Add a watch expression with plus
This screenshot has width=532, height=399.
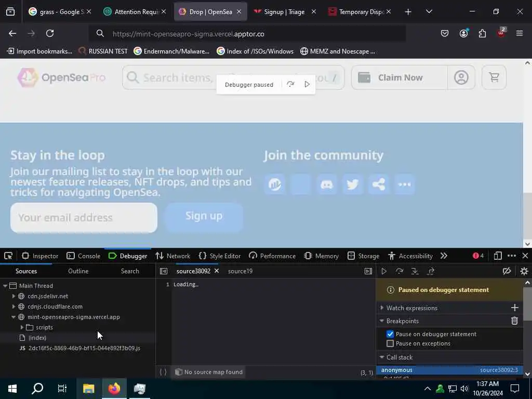(514, 308)
